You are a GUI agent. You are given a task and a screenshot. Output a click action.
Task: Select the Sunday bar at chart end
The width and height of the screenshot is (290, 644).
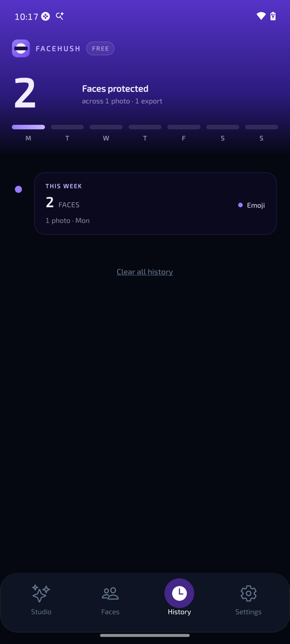point(261,127)
